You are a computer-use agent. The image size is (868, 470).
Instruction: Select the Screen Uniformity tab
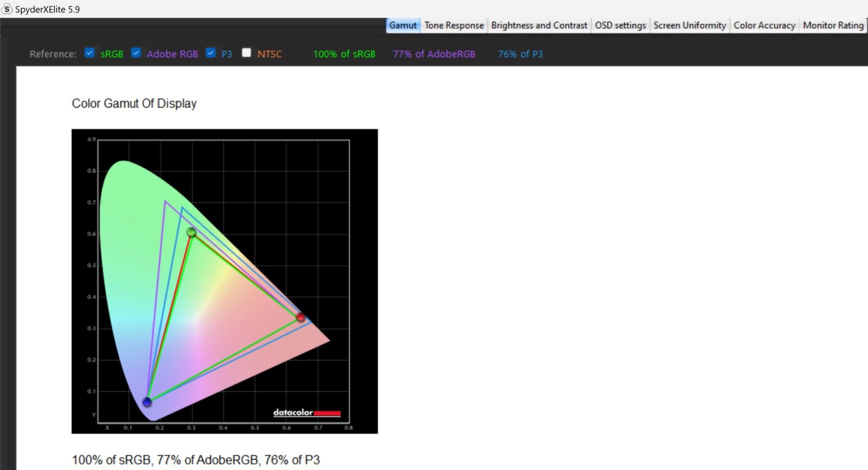[689, 25]
